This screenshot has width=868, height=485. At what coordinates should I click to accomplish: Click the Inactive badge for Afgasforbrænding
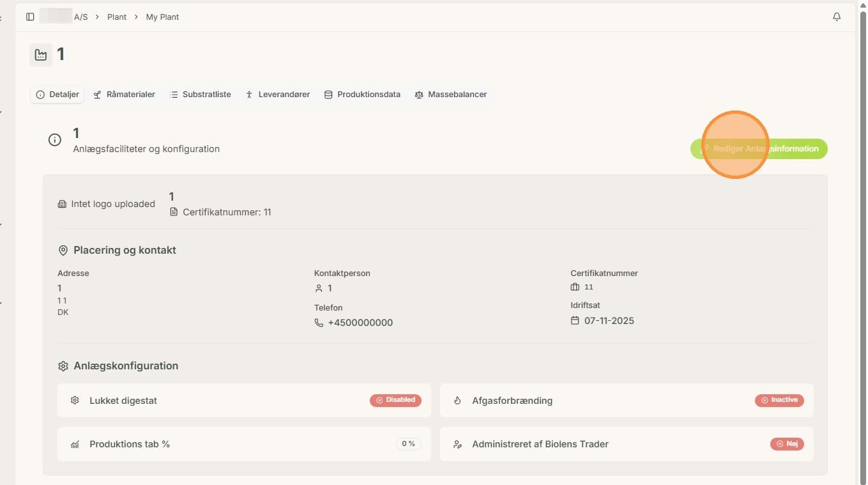coord(779,400)
